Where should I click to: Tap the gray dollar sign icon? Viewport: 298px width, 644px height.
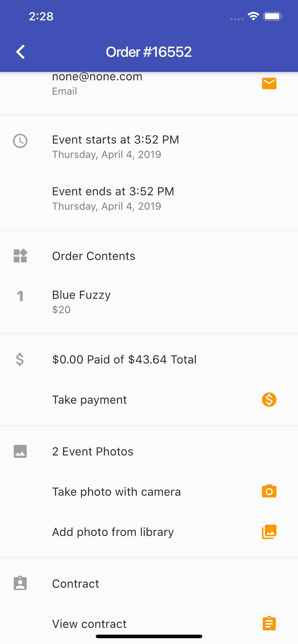coord(20,359)
